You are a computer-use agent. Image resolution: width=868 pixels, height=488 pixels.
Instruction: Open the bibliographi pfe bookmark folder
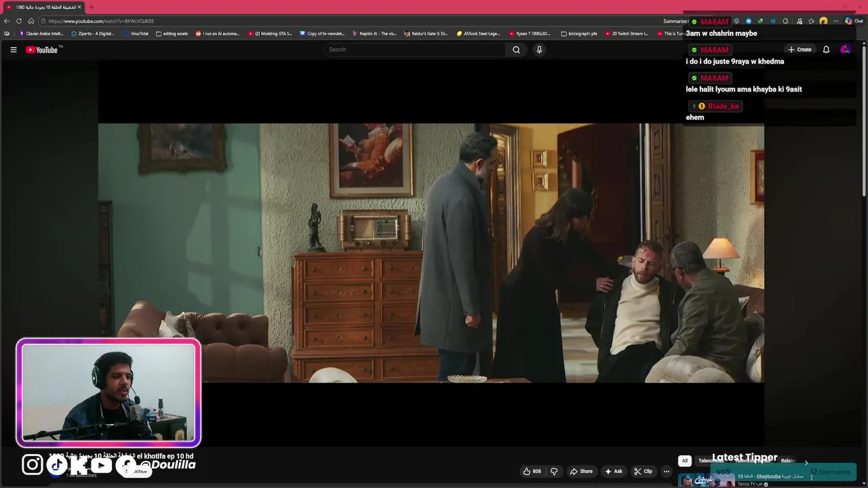pyautogui.click(x=578, y=33)
